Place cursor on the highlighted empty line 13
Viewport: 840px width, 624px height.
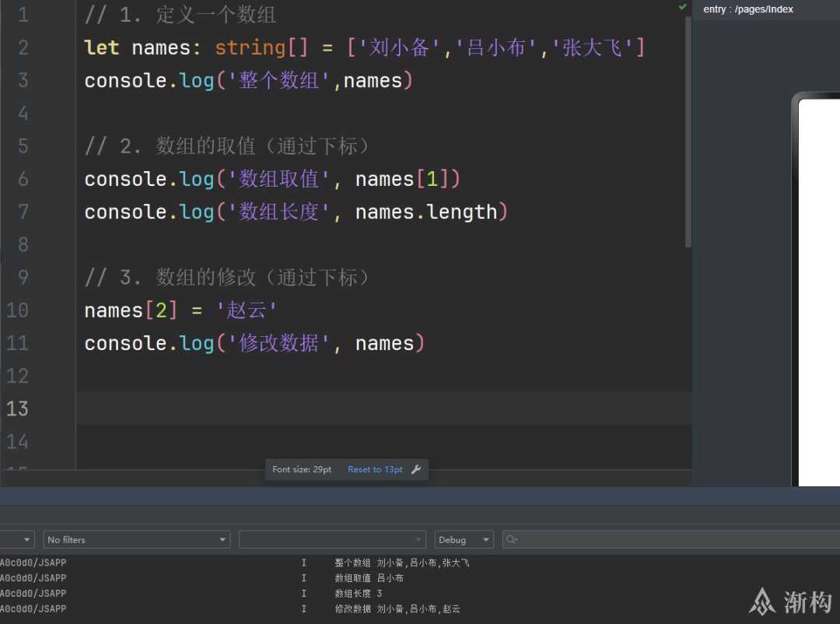click(x=383, y=408)
